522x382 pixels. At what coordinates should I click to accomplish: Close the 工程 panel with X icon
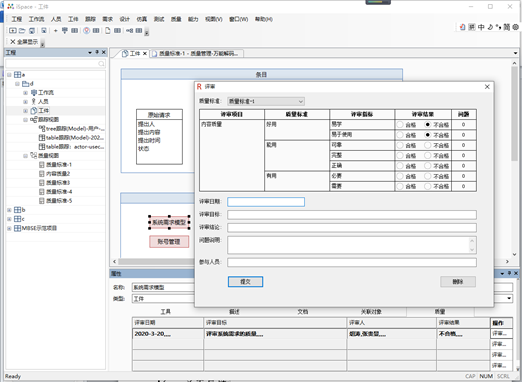(x=104, y=52)
